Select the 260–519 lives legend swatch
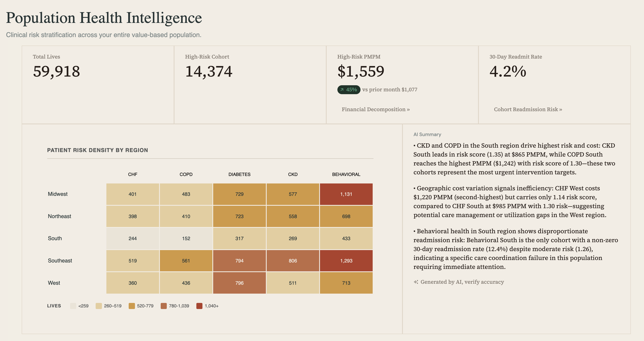 point(99,306)
